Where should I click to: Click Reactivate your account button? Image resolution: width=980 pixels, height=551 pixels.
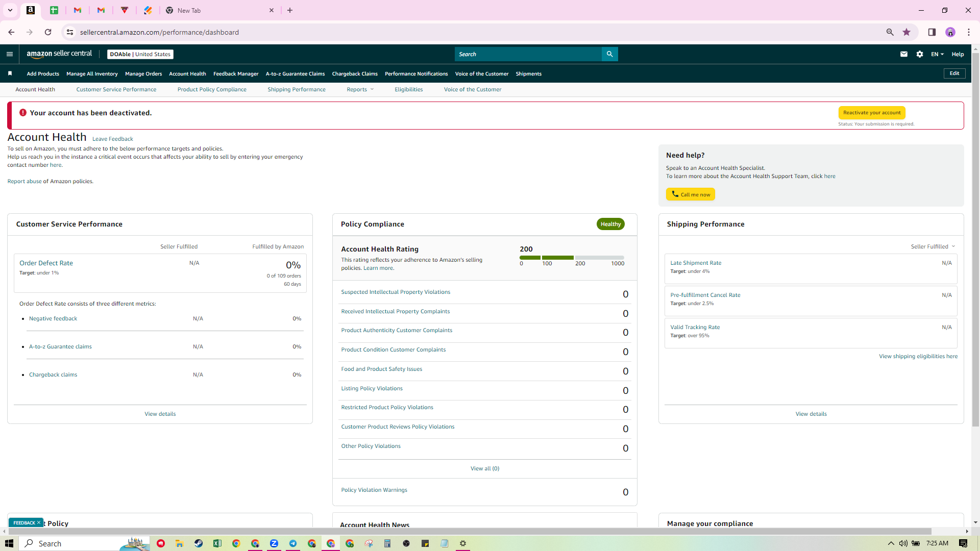point(872,113)
